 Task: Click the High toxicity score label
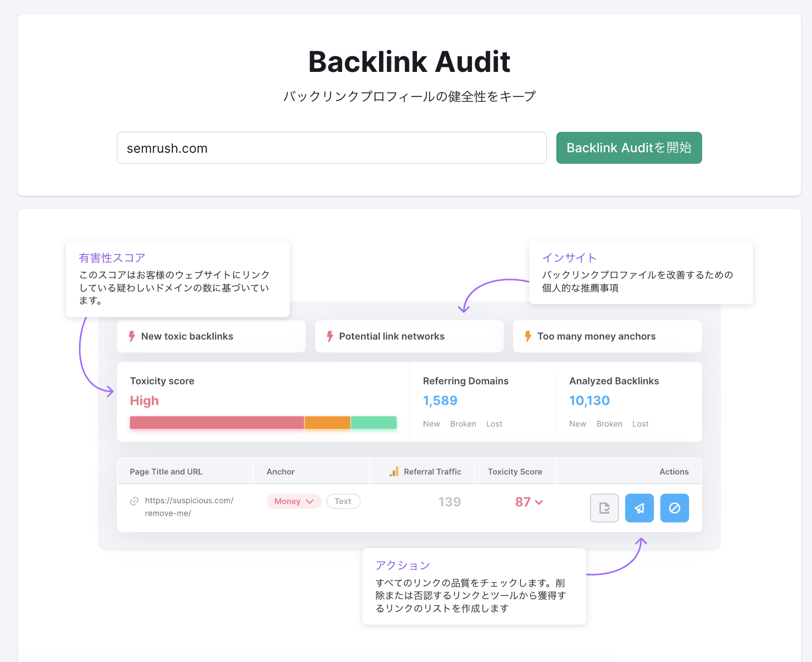click(x=144, y=401)
